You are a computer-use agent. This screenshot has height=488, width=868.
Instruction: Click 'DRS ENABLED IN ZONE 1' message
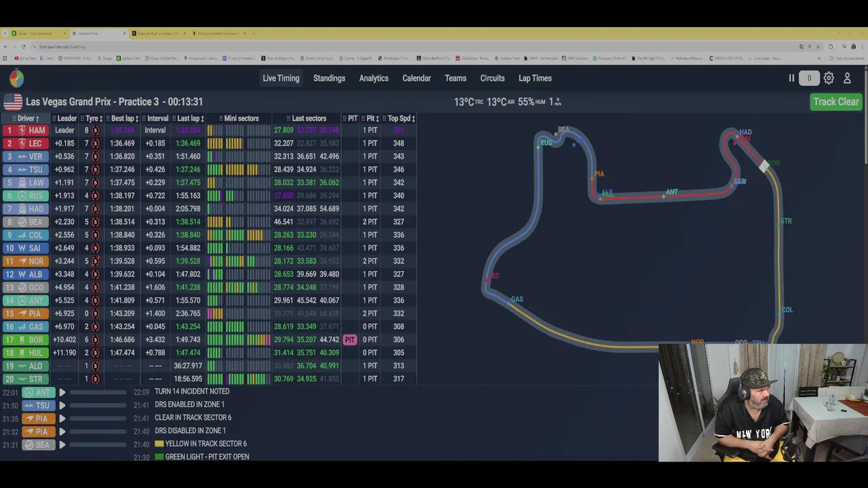tap(189, 405)
